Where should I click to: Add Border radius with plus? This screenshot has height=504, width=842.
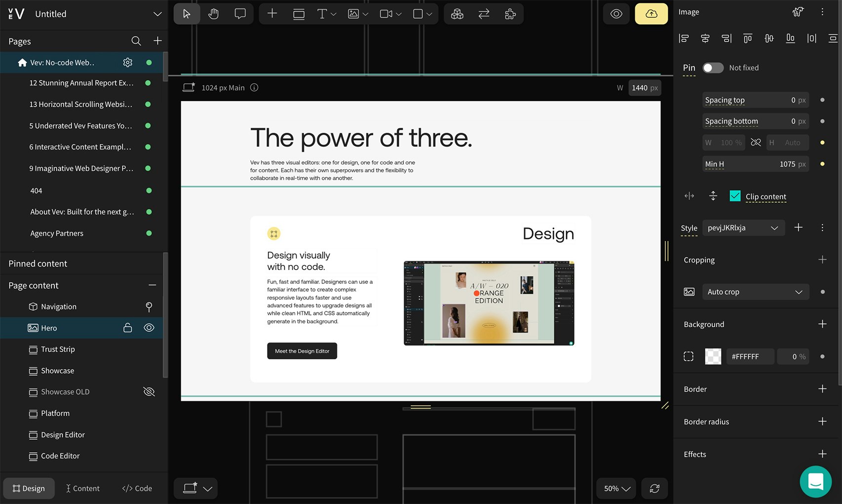[822, 421]
